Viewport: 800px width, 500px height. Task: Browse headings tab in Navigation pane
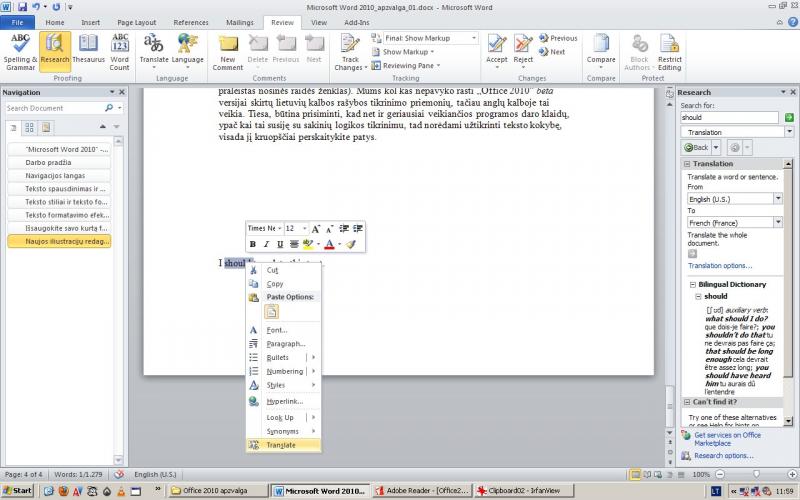[13, 128]
